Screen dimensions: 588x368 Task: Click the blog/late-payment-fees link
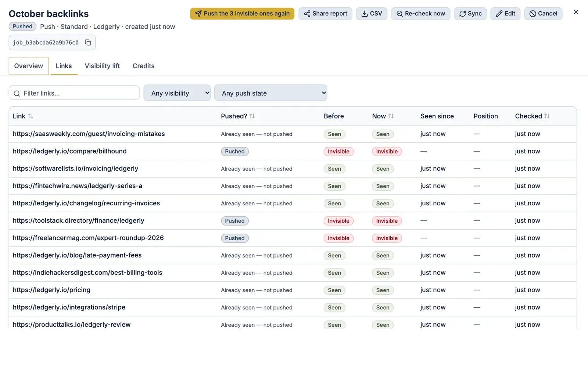coord(77,255)
